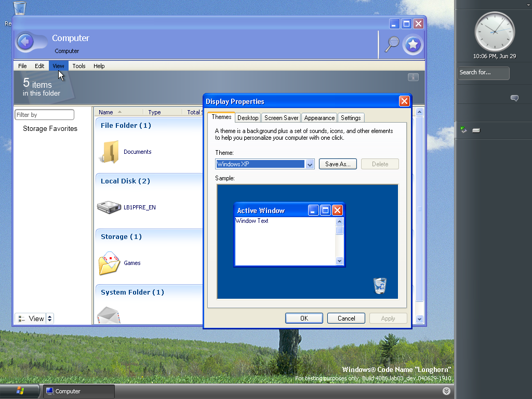Open the sidebar options arrow at top right
The height and width of the screenshot is (399, 532).
click(528, 5)
